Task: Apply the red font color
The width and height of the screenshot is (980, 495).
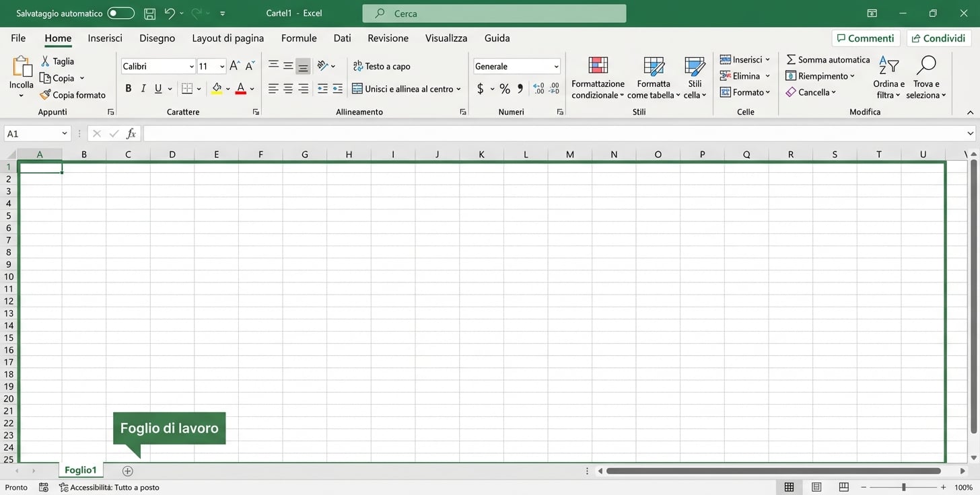Action: 241,89
